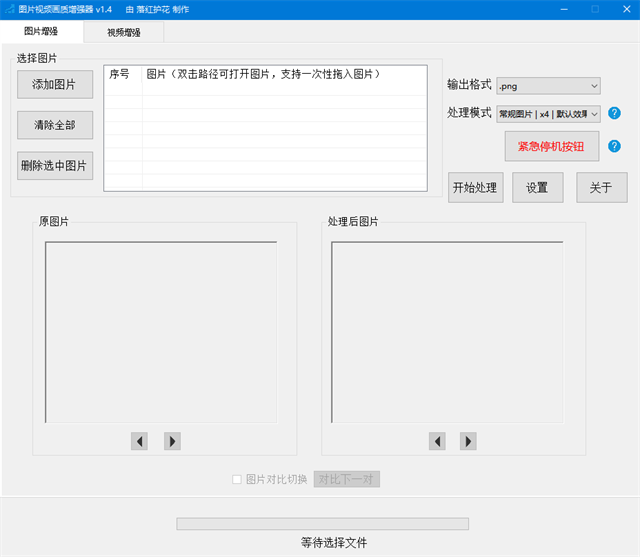Click the help icon beside 紧急停机按钮
The width and height of the screenshot is (640, 557).
(x=614, y=146)
